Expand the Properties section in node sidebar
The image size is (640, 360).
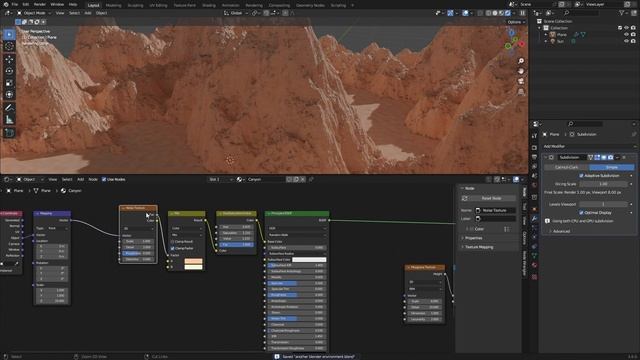(472, 238)
